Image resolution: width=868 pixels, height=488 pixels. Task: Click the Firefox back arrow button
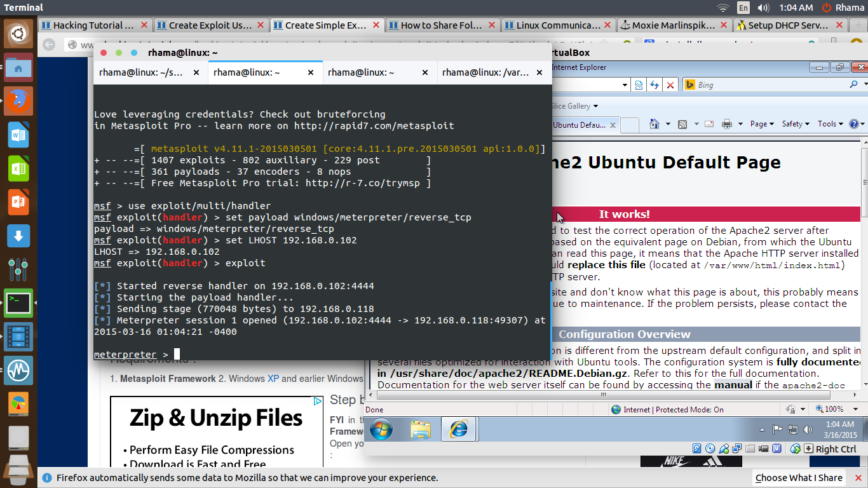coord(50,44)
